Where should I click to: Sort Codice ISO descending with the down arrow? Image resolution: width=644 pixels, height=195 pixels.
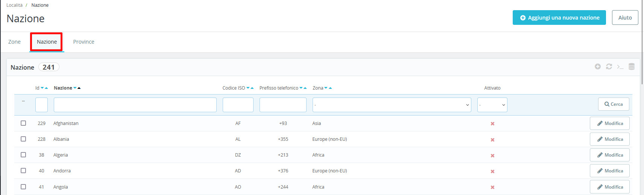point(248,88)
